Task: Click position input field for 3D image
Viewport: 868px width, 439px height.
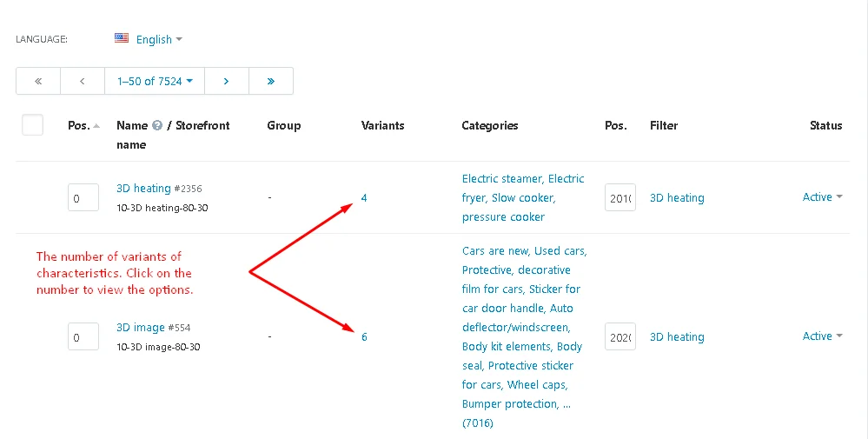Action: click(x=83, y=337)
